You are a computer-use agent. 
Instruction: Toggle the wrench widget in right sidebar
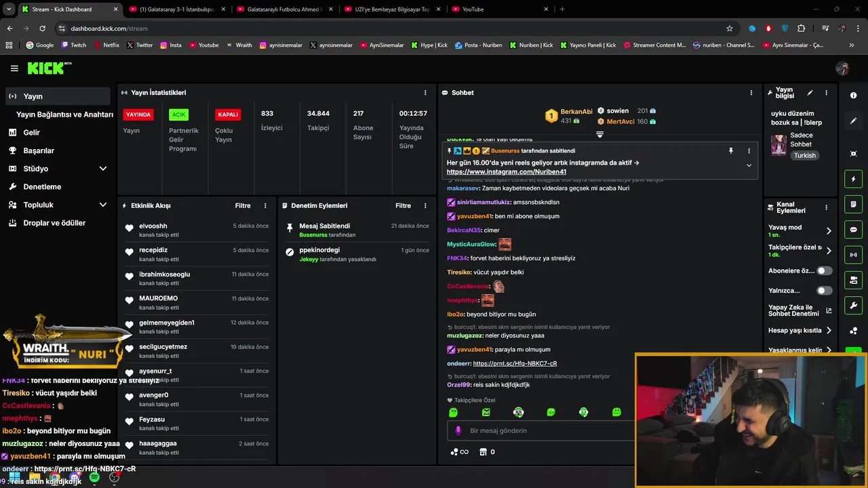853,305
